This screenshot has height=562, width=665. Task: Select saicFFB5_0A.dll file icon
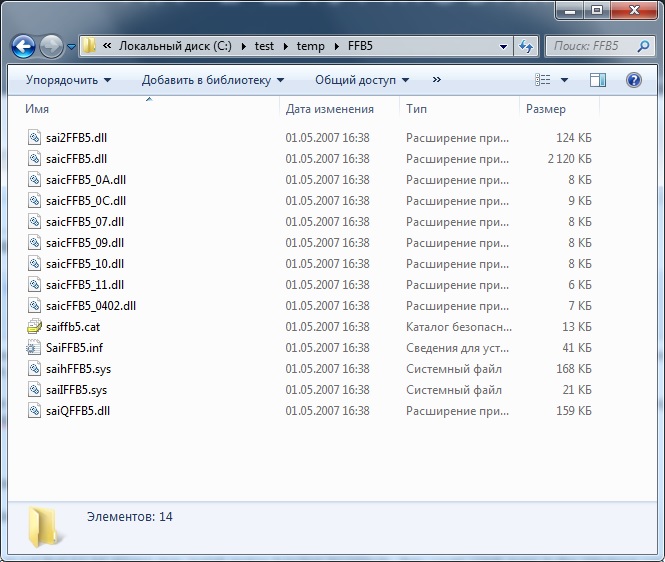(34, 179)
